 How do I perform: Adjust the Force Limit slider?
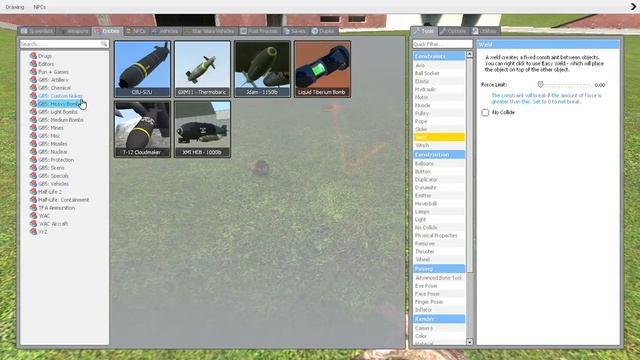(540, 84)
